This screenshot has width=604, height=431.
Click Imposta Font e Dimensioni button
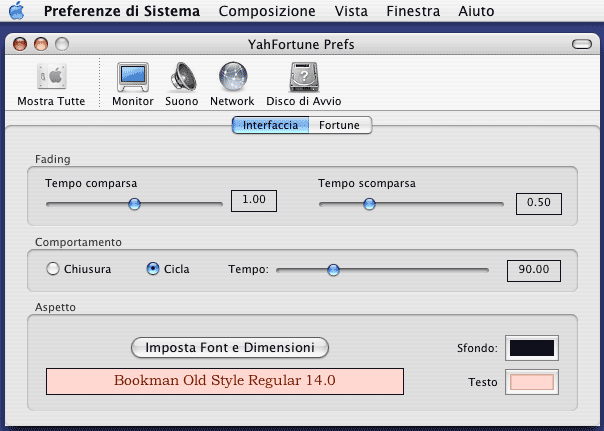(x=230, y=347)
